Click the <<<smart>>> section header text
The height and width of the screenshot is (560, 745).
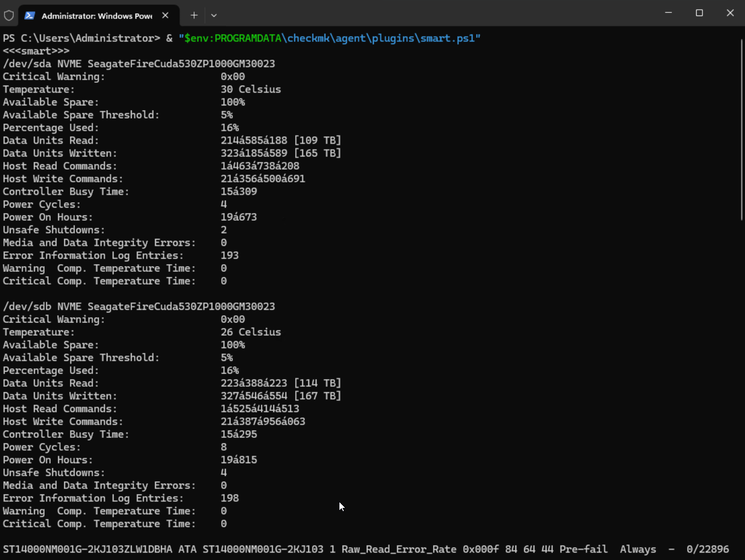click(x=36, y=51)
